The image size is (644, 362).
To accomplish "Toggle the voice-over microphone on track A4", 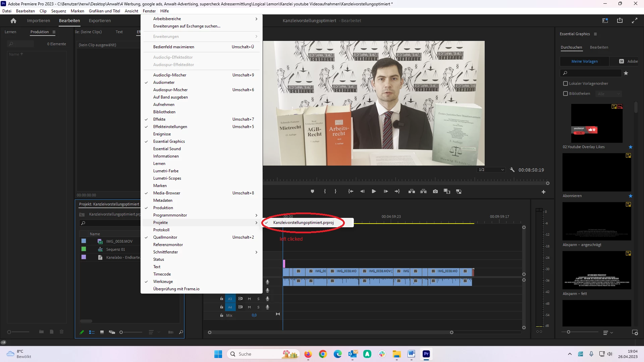I will click(267, 307).
